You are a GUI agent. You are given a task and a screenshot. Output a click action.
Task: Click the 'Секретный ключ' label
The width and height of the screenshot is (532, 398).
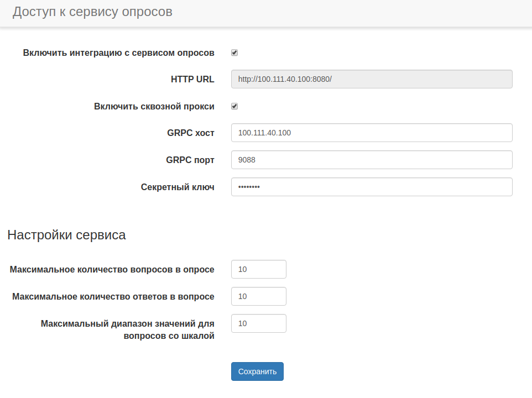(x=178, y=187)
